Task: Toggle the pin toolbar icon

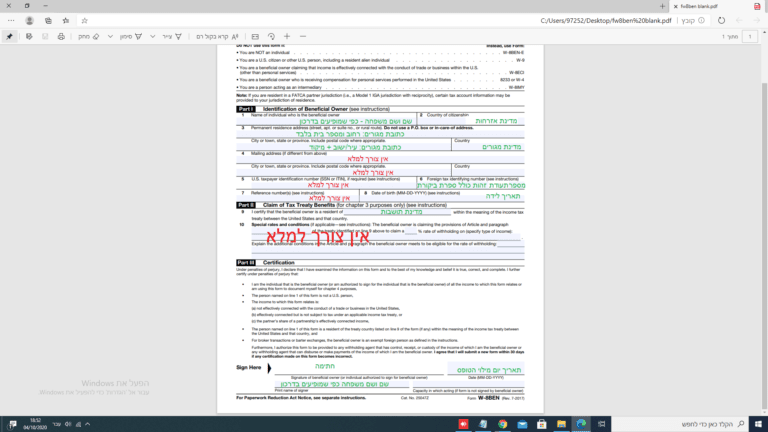Action: coord(9,37)
